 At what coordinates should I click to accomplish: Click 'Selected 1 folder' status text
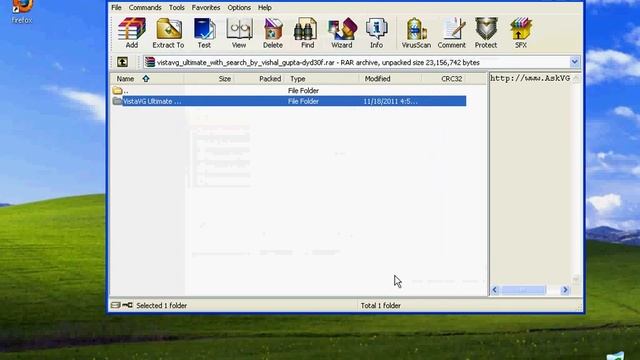click(162, 305)
